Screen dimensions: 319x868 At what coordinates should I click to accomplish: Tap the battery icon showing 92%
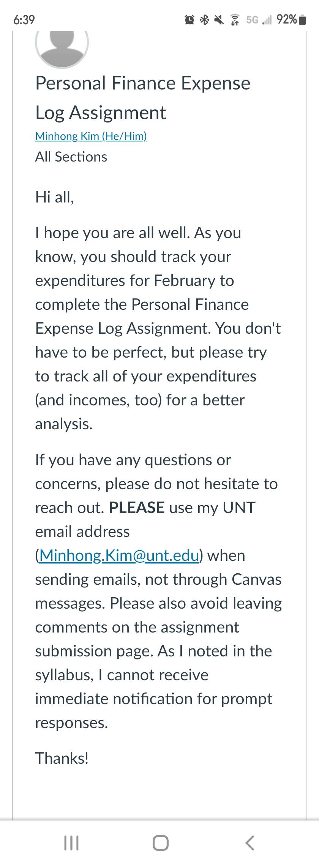point(303,20)
